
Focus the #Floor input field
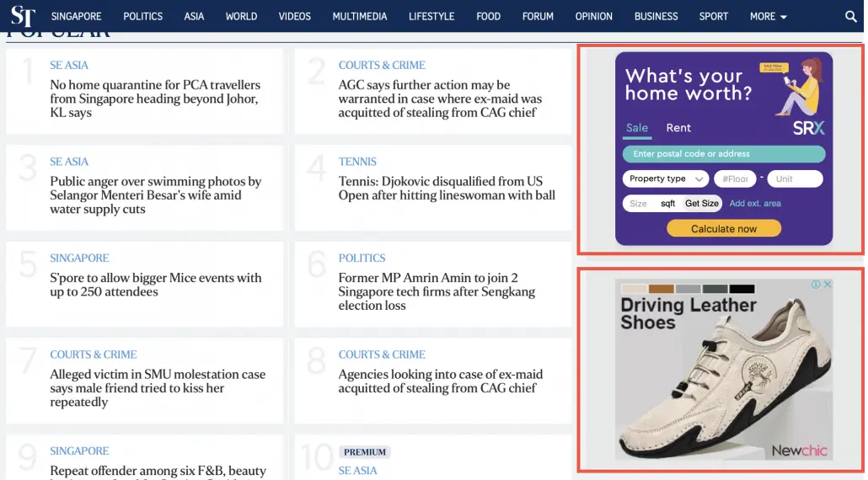point(735,179)
